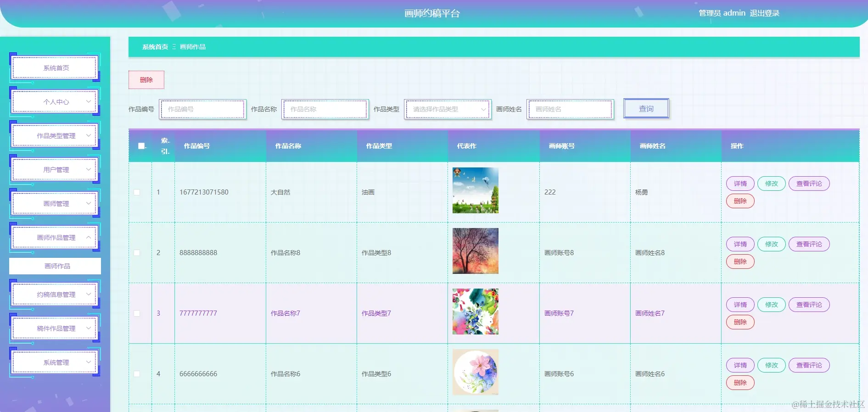Viewport: 868px width, 412px height.
Task: Expand the 稿件作品管理 menu
Action: pos(55,328)
